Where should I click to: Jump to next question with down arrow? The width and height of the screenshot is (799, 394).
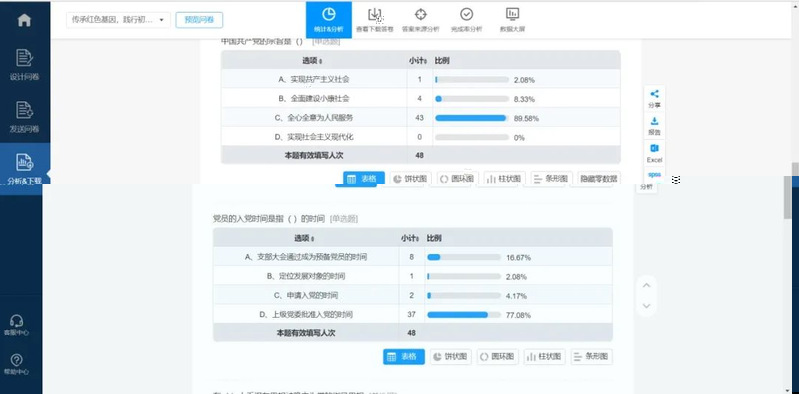[647, 306]
